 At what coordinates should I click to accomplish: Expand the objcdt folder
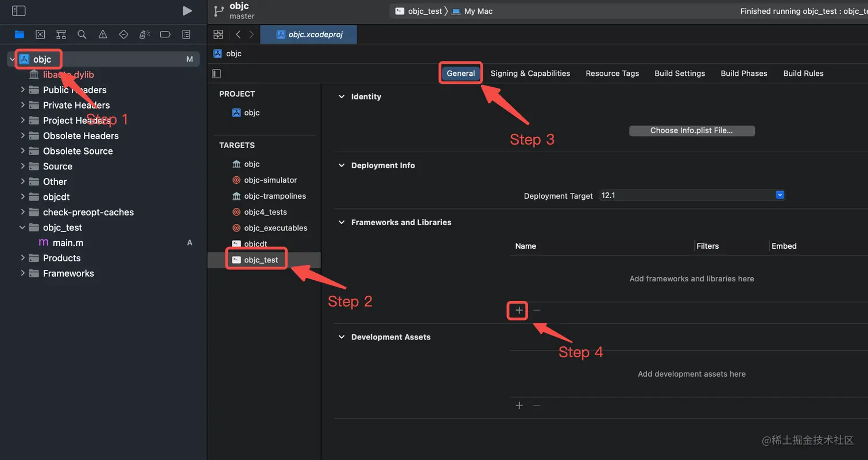[x=22, y=196]
